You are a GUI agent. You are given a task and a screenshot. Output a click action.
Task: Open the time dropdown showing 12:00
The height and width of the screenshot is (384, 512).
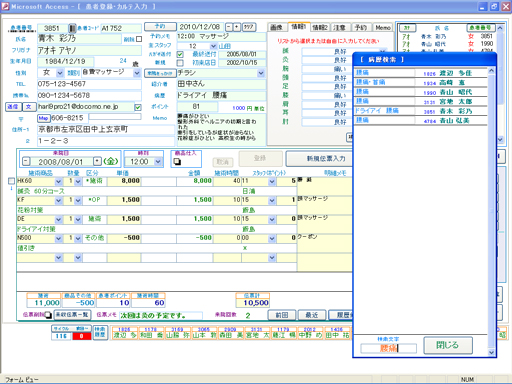pyautogui.click(x=158, y=162)
